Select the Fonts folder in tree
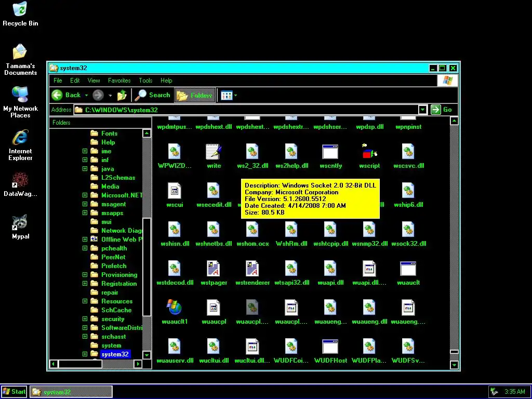 [109, 134]
